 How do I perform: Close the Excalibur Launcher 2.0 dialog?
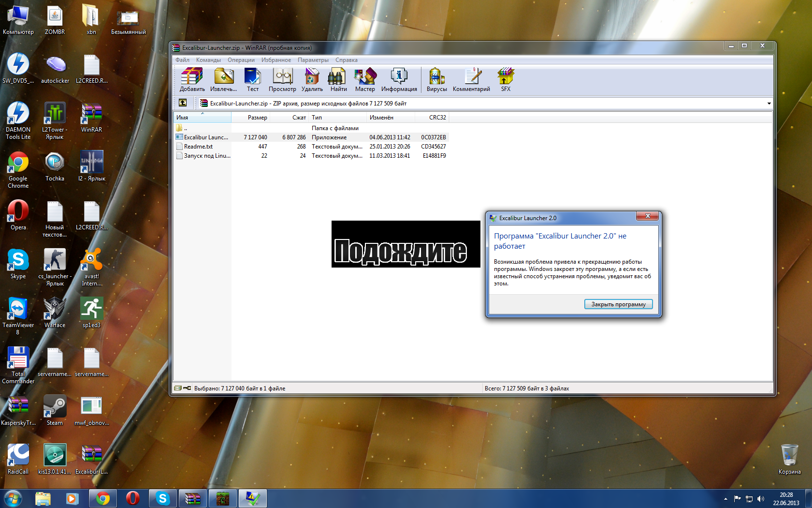(647, 216)
